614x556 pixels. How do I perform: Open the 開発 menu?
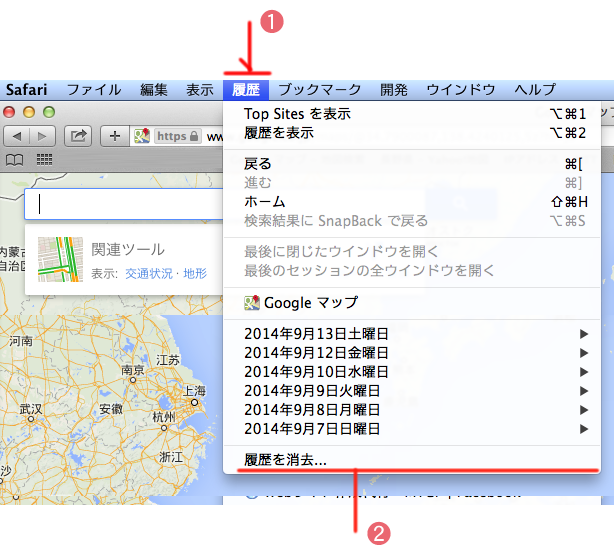394,90
